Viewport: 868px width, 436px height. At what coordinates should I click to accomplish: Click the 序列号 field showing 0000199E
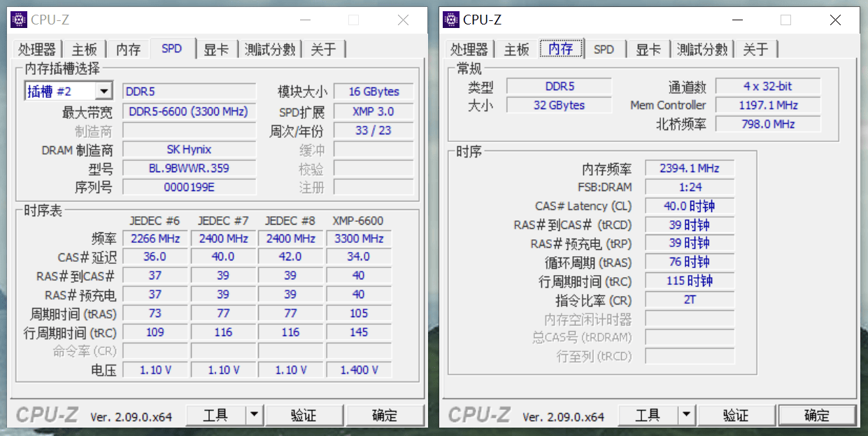189,186
